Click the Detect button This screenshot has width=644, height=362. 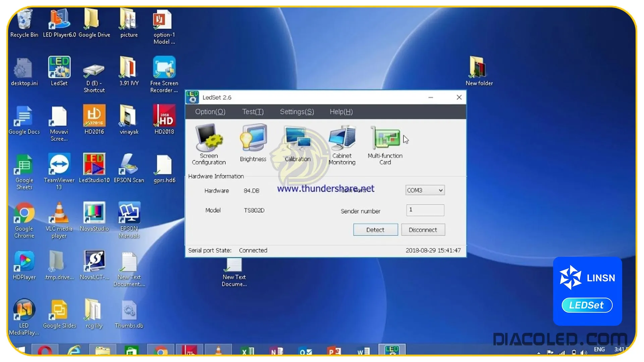click(x=375, y=230)
